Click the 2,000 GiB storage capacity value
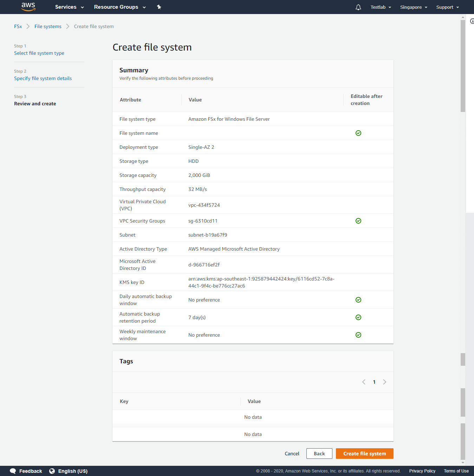The image size is (474, 476). [199, 175]
